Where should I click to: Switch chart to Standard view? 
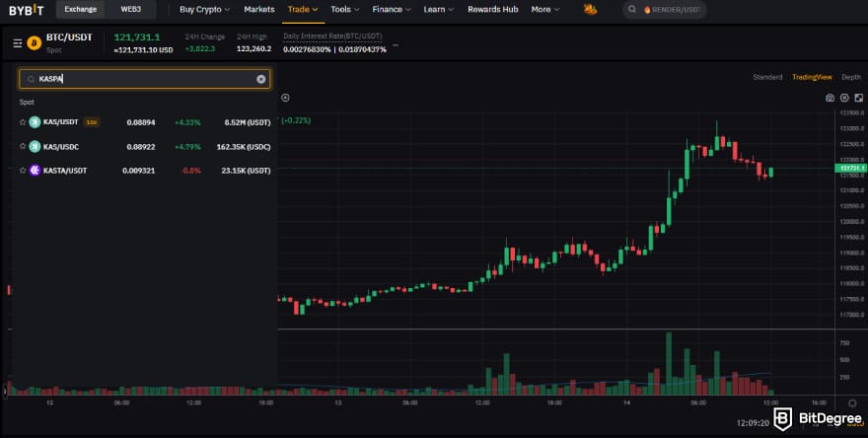coord(767,77)
